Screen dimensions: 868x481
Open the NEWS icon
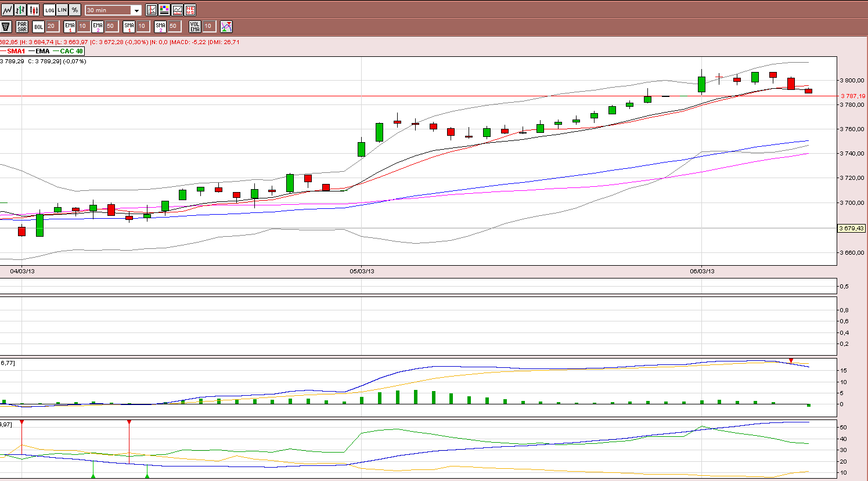[190, 10]
